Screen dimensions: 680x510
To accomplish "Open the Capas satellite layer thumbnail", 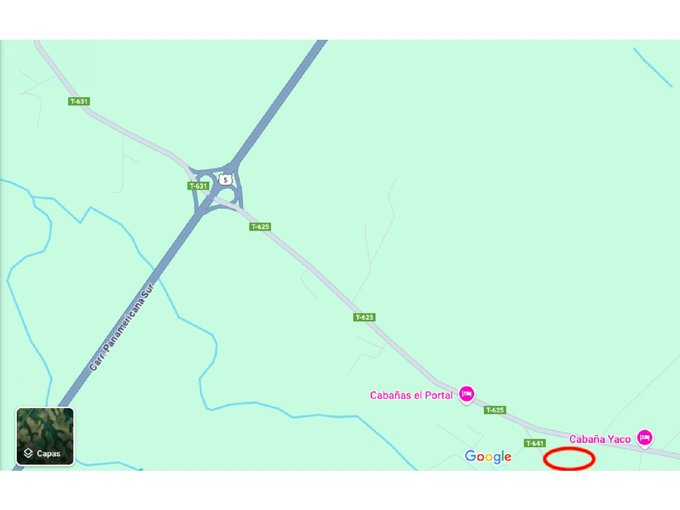I will tap(45, 436).
